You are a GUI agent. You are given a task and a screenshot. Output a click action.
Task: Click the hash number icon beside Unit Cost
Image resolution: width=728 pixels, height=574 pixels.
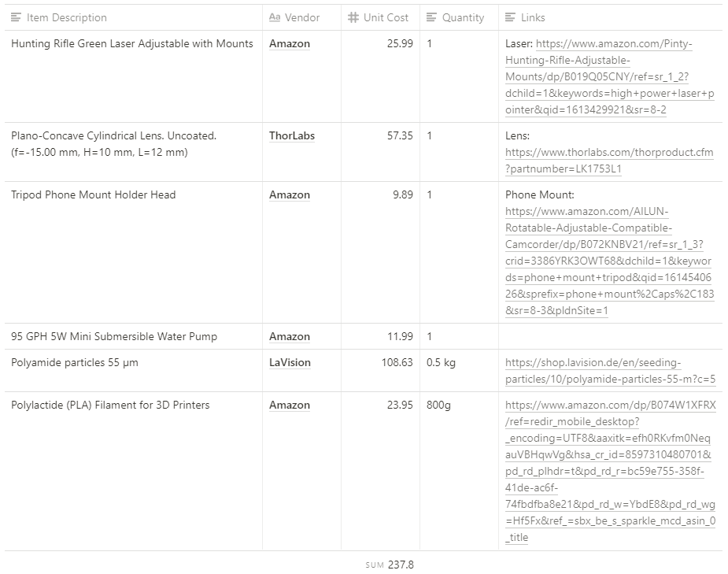353,17
